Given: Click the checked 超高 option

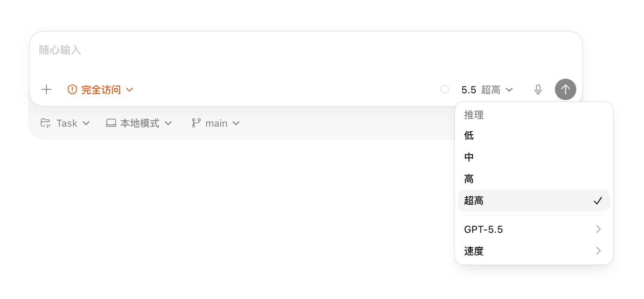Looking at the screenshot, I should coord(534,201).
